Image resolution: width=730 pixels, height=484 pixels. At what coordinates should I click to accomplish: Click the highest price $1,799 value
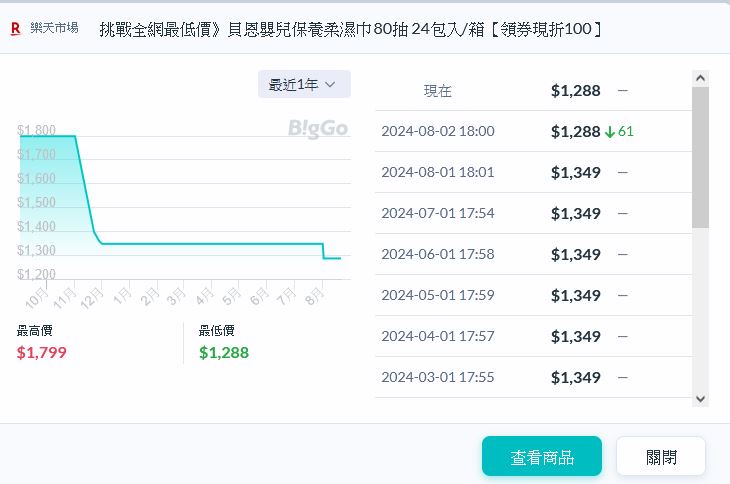click(x=42, y=352)
